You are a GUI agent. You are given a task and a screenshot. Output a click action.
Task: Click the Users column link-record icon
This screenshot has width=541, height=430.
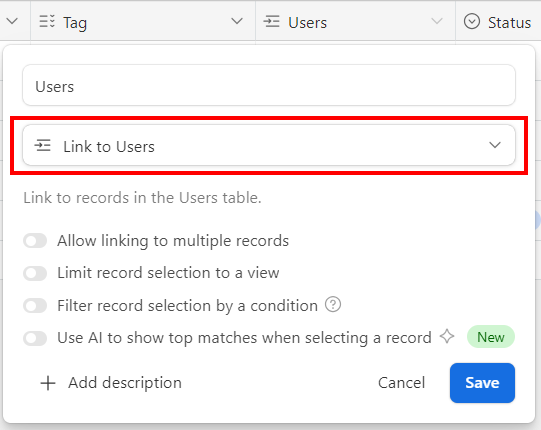pyautogui.click(x=272, y=21)
